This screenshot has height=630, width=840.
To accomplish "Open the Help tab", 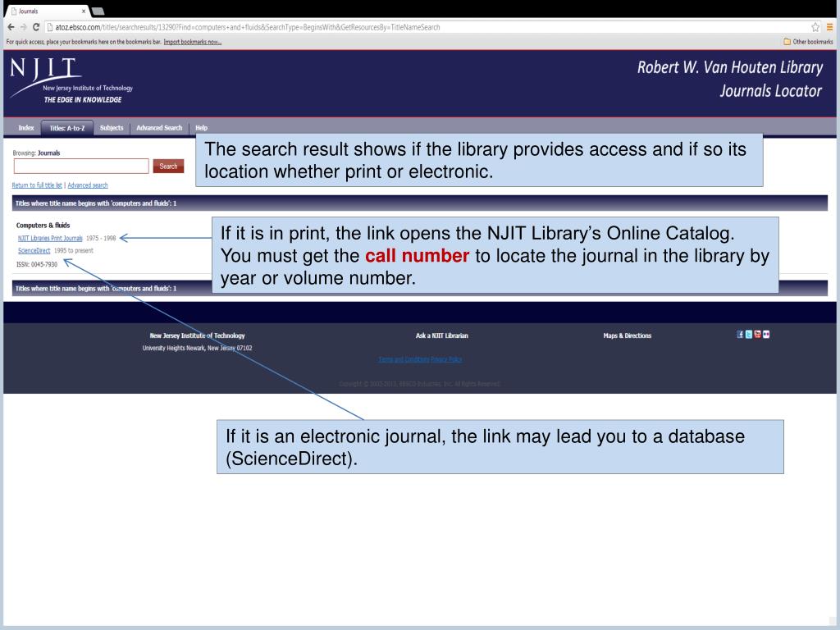I will pos(202,127).
